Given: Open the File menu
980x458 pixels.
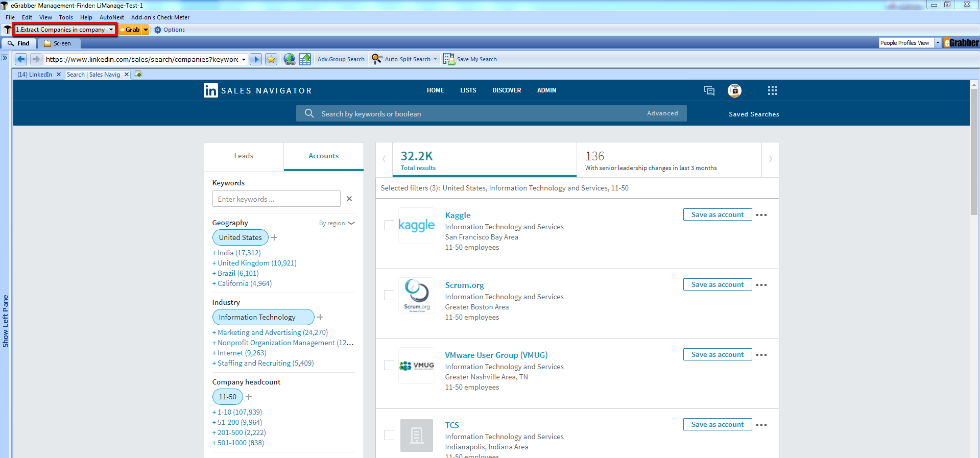Looking at the screenshot, I should [10, 17].
